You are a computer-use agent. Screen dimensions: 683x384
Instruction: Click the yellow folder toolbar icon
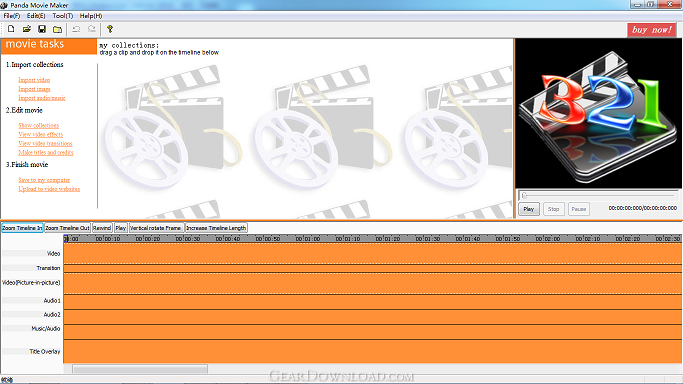[57, 29]
